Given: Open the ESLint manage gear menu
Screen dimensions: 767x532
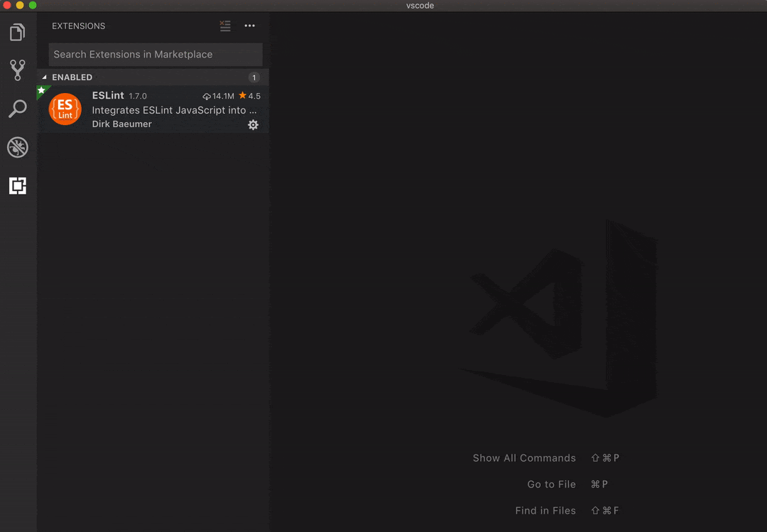Looking at the screenshot, I should pyautogui.click(x=253, y=125).
